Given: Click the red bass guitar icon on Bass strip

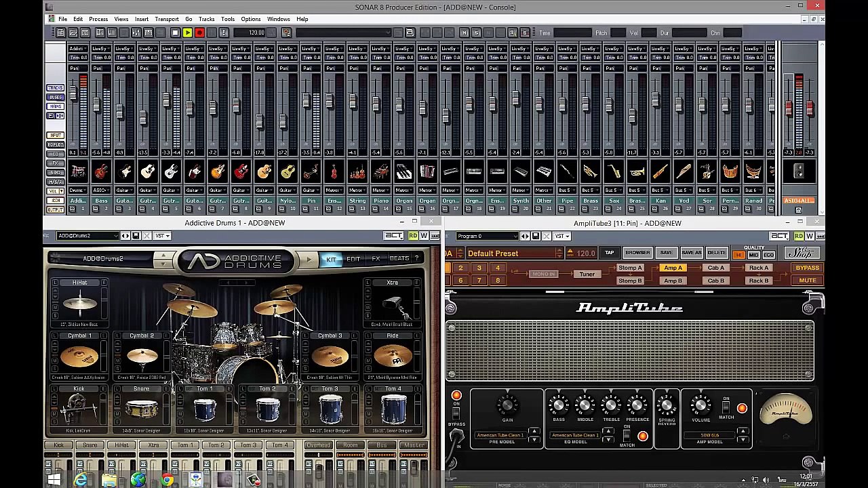Looking at the screenshot, I should point(101,171).
